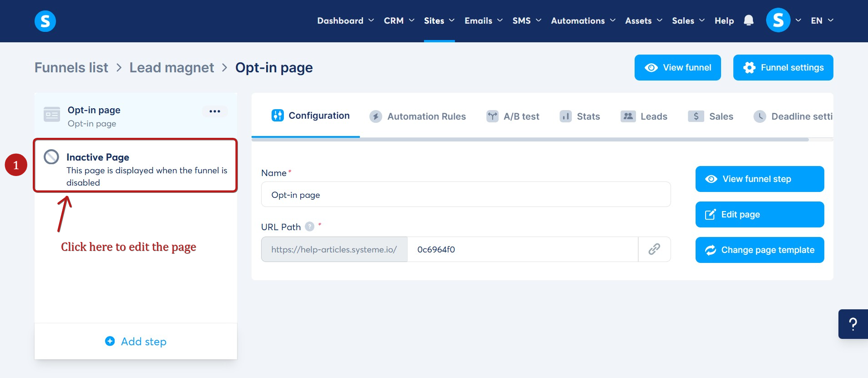Viewport: 868px width, 378px height.
Task: Select the Opt-in page step in sidebar
Action: tap(136, 116)
